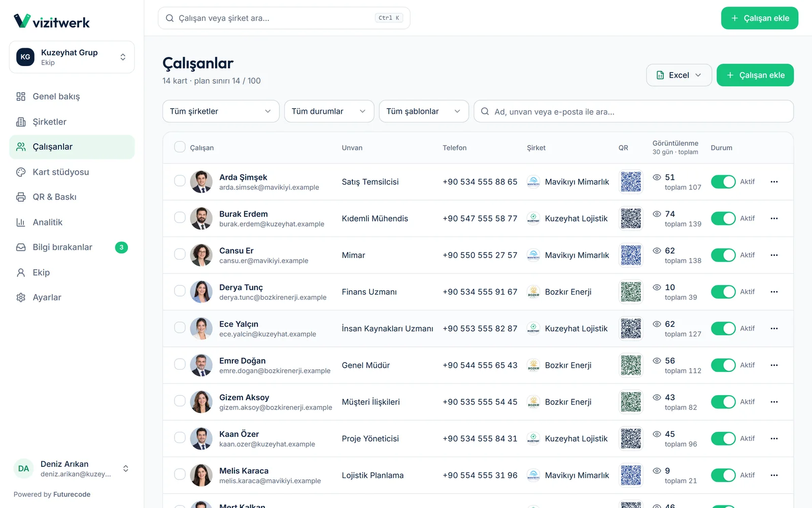Screen dimensions: 812x508
Task: Open the Tüm durumlar filter dropdown
Action: [x=329, y=111]
